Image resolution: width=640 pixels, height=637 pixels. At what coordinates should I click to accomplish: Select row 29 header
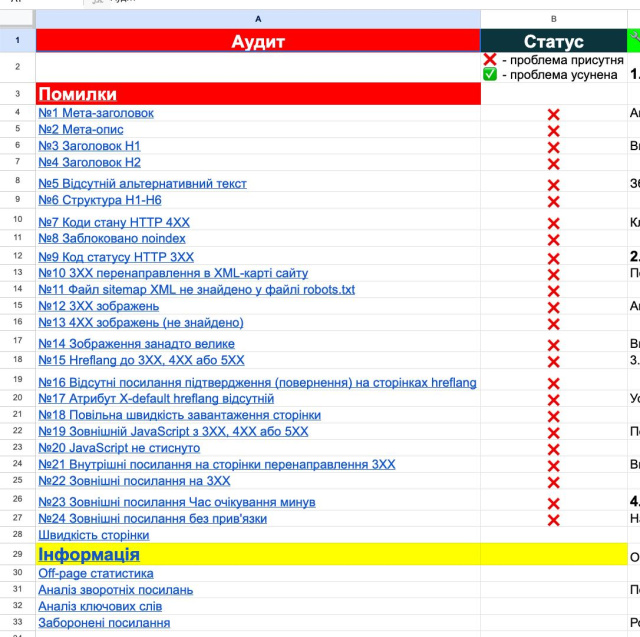(18, 554)
